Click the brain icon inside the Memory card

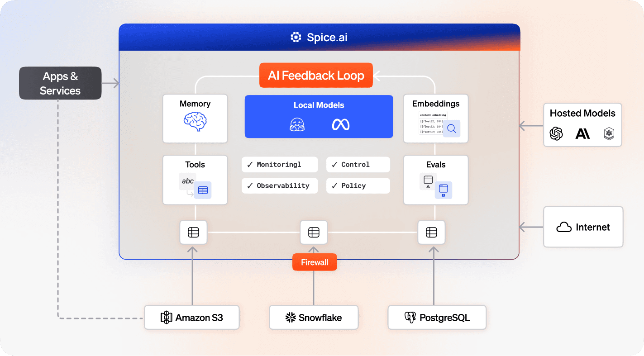click(195, 121)
